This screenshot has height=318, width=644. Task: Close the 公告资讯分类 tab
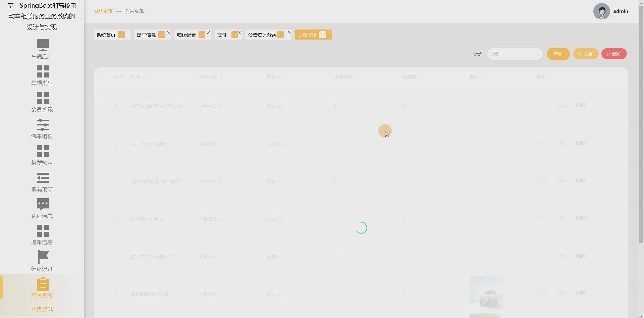pos(289,32)
